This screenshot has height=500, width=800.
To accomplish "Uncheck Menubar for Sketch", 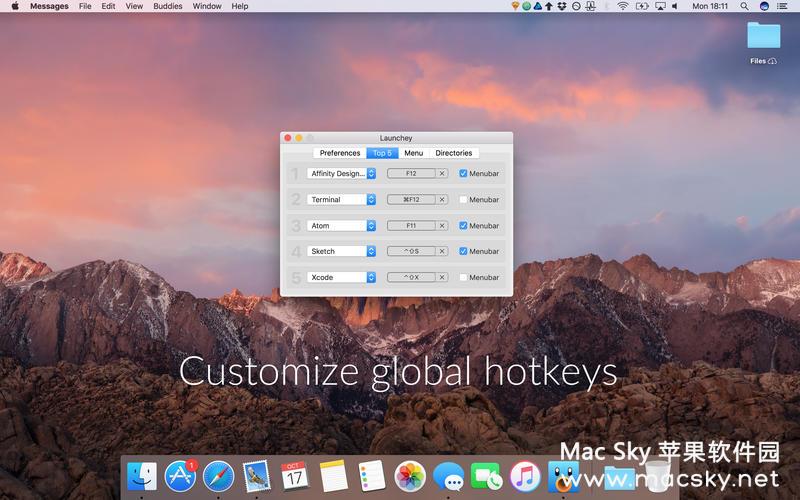I will pyautogui.click(x=463, y=251).
